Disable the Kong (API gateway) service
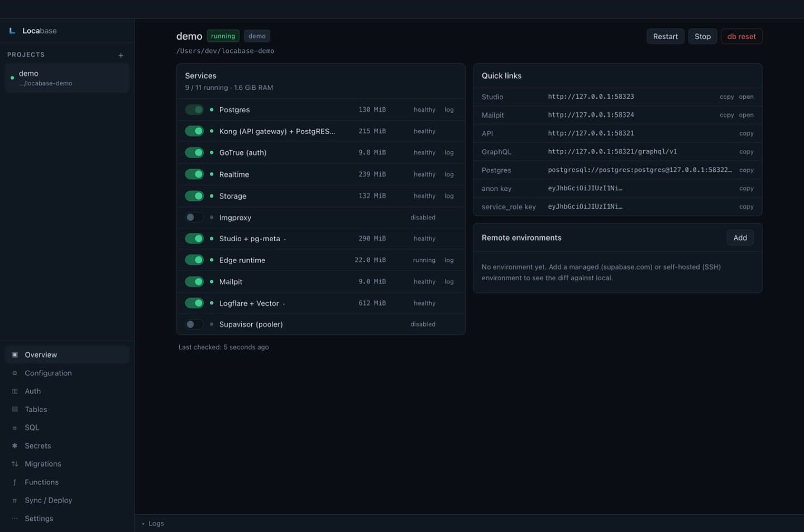Image resolution: width=804 pixels, height=532 pixels. (194, 131)
